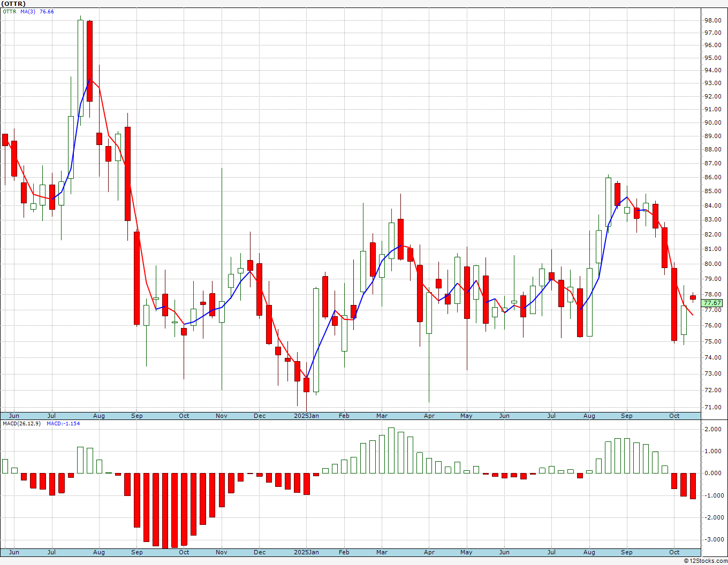The width and height of the screenshot is (728, 565).
Task: Select the 93.00 price axis label
Action: (712, 83)
